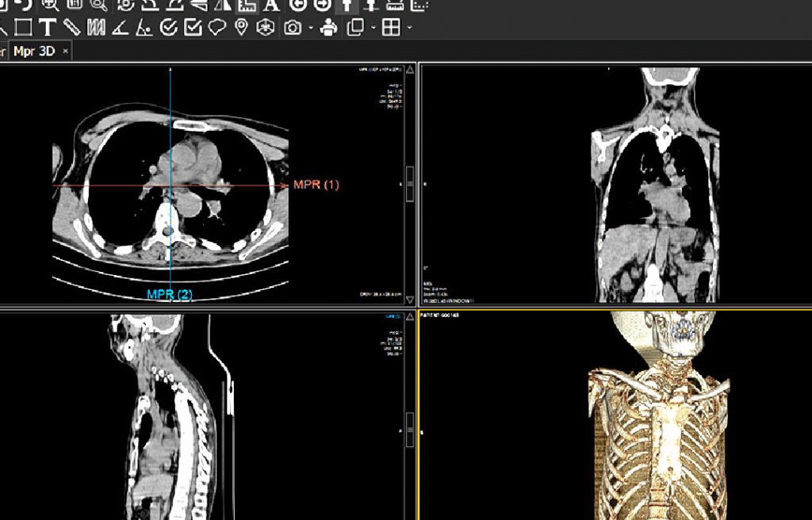Click the curved undo arrow icon
812x520 pixels.
coord(24,5)
